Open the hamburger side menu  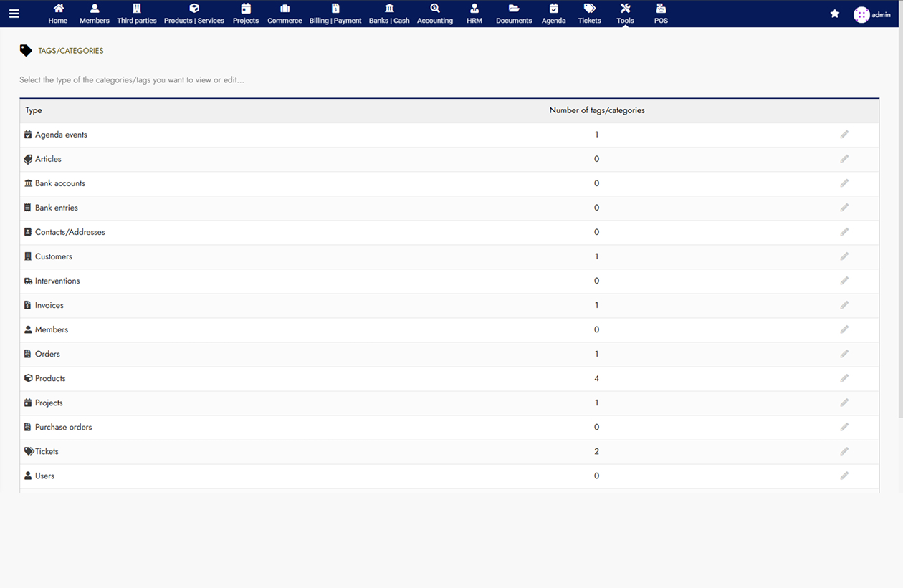[x=14, y=14]
